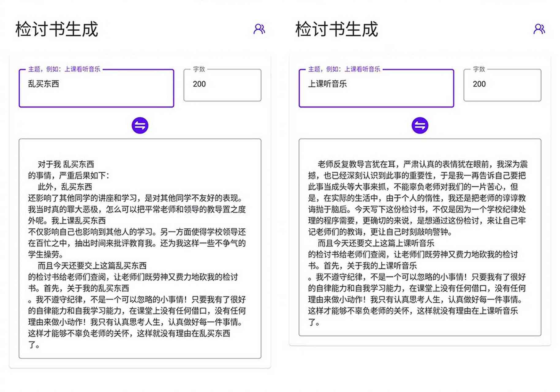Click the line starting 此事当成头等大事来抓
The image size is (560, 392).
[413, 187]
